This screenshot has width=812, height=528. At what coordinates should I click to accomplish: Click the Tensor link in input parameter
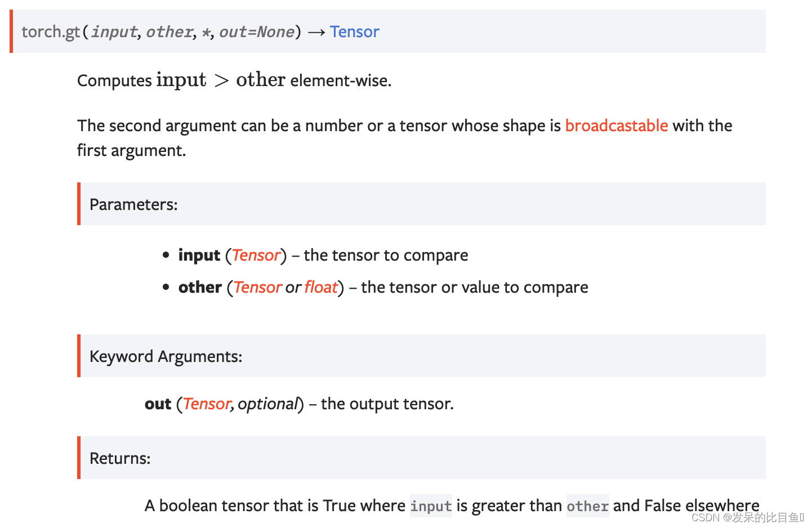tap(256, 256)
